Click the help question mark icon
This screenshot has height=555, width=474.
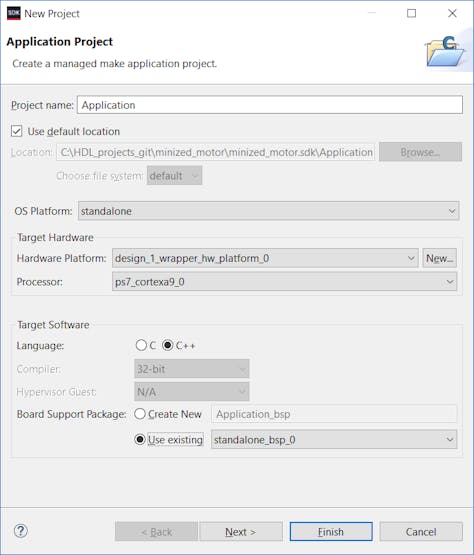(x=21, y=531)
